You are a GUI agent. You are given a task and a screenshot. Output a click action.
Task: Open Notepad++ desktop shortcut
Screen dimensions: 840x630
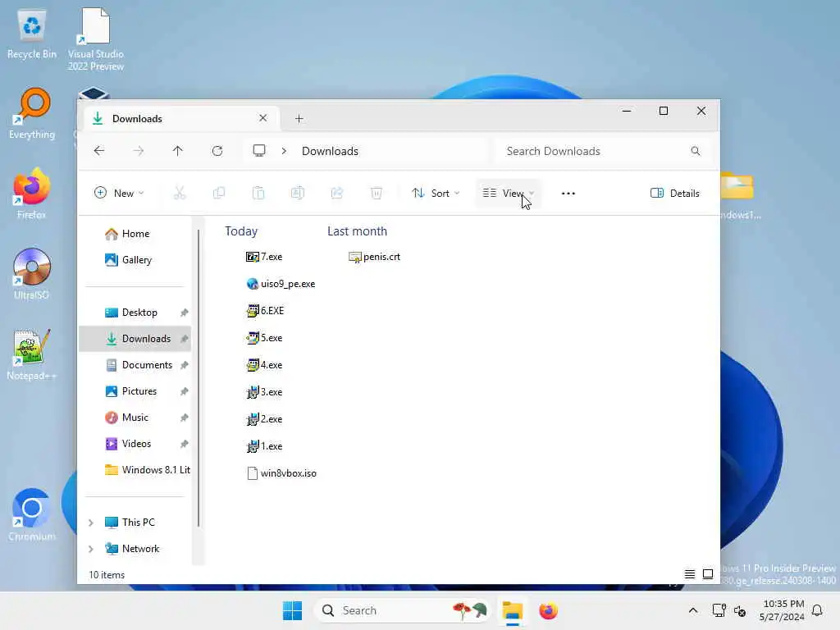point(32,354)
